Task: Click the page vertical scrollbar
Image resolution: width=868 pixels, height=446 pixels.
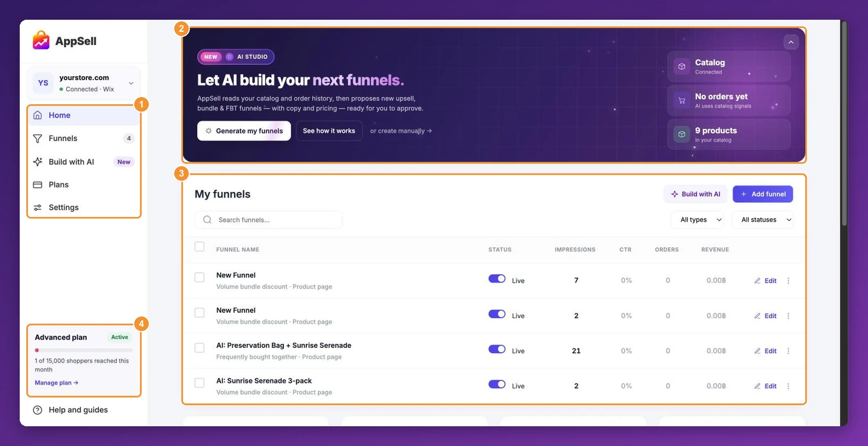Action: (844, 123)
